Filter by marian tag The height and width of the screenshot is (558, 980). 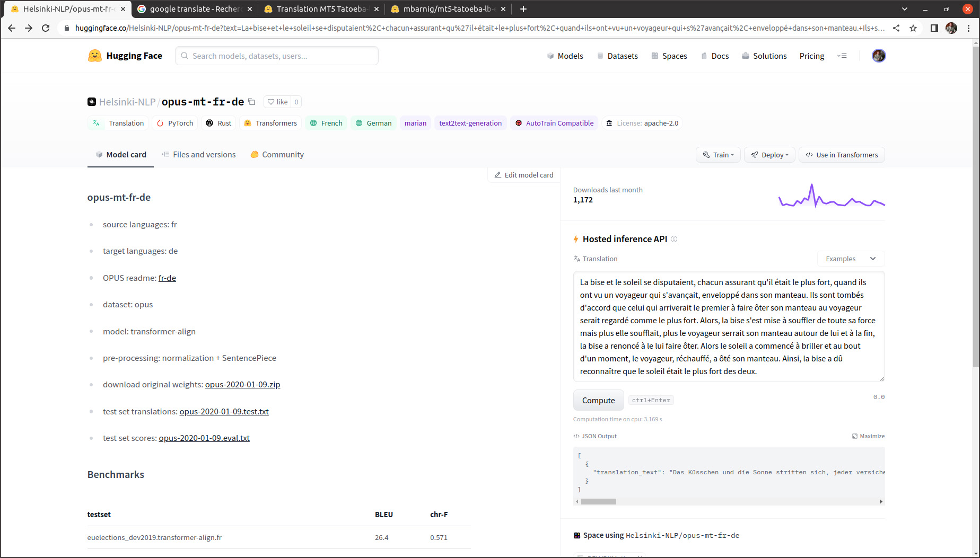(415, 123)
